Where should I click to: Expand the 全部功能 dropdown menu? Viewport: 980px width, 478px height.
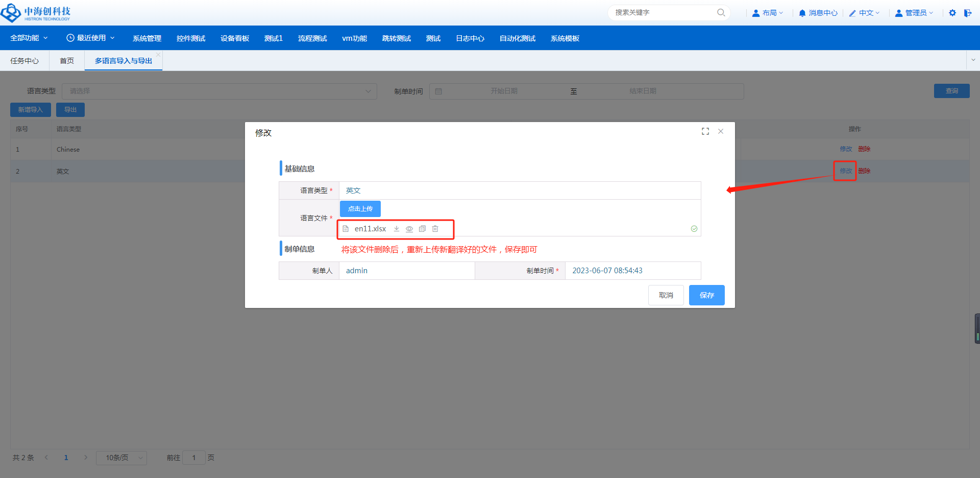29,38
